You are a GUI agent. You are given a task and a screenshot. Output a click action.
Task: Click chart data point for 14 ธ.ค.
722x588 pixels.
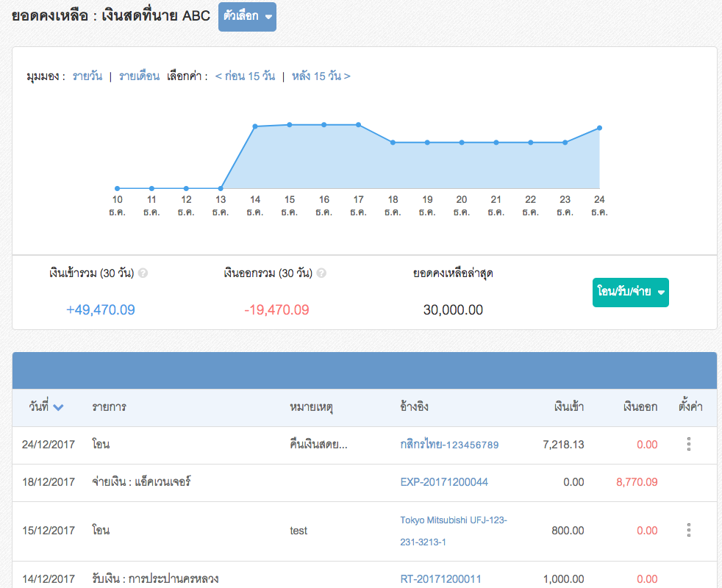click(255, 126)
